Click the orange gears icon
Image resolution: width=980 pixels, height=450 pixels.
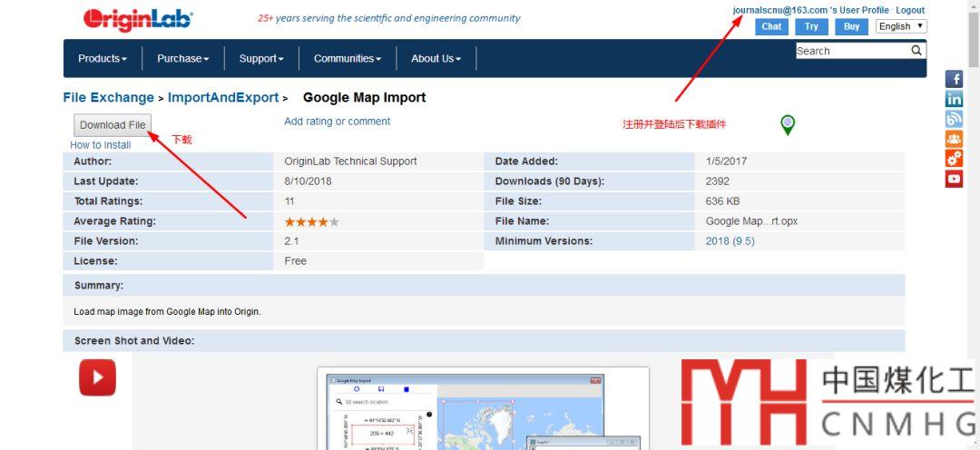click(x=954, y=159)
